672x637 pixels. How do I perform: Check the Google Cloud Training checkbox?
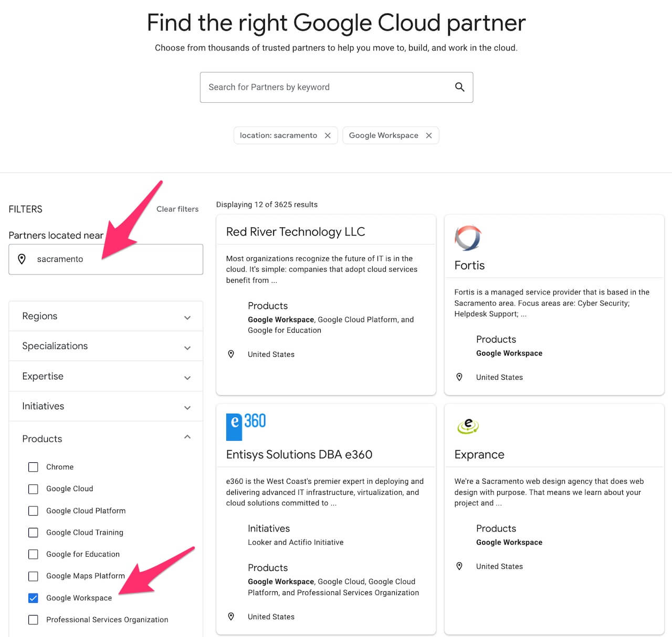pos(33,533)
